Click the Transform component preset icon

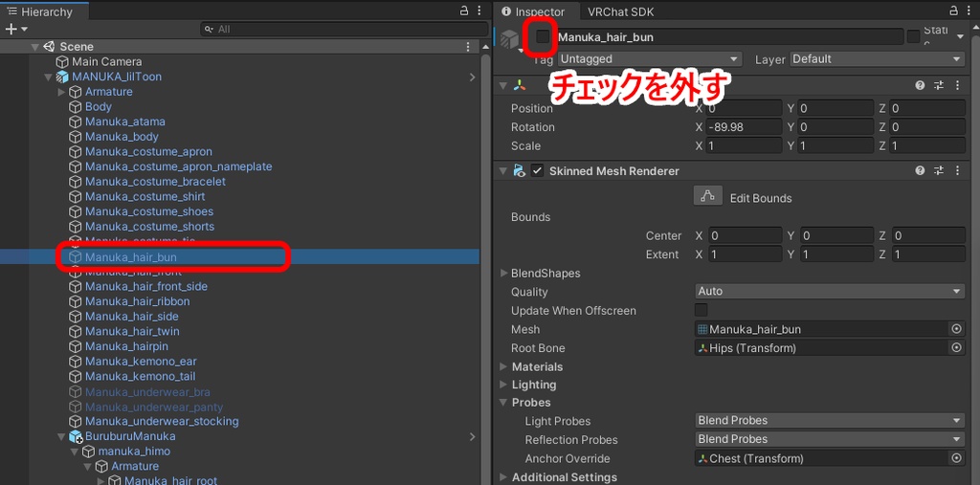click(938, 86)
